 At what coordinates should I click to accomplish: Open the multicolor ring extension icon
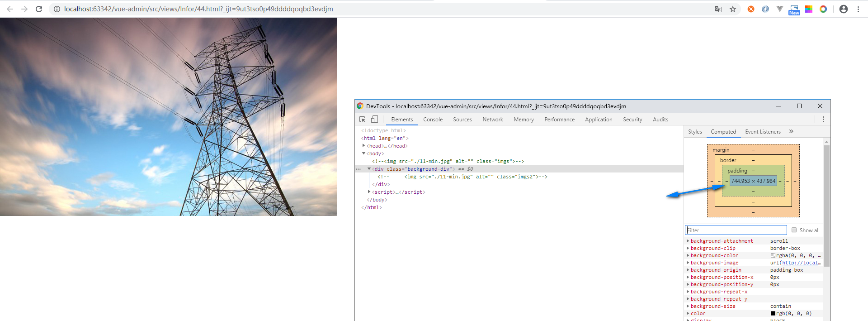pyautogui.click(x=823, y=9)
